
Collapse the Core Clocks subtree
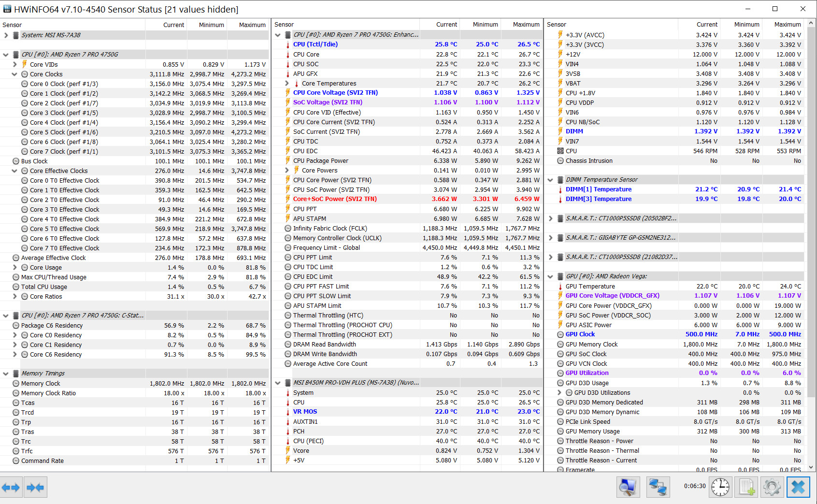(x=14, y=74)
